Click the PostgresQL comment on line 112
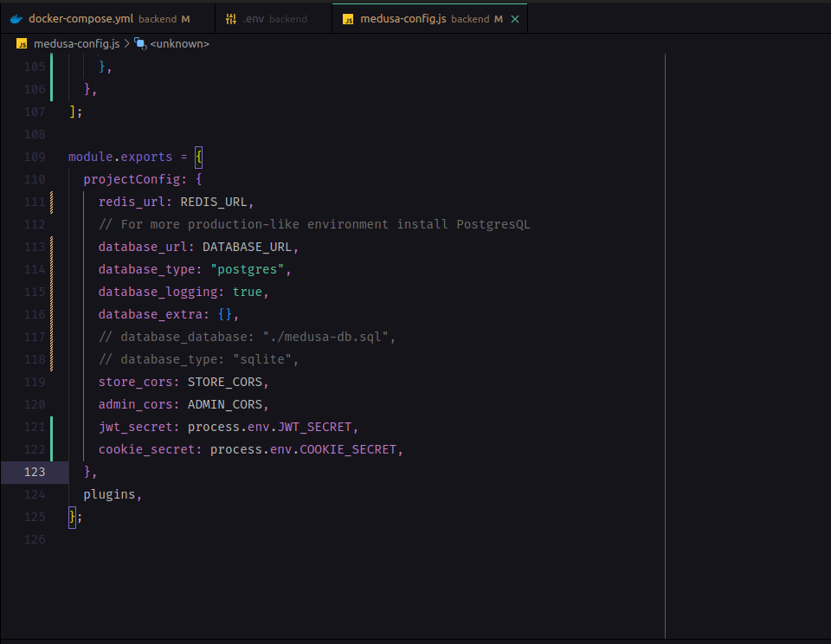 (x=314, y=224)
